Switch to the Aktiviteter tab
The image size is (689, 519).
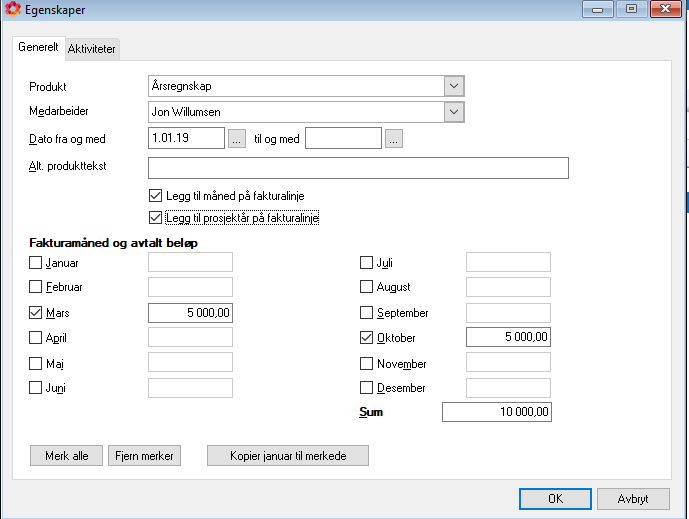point(92,49)
